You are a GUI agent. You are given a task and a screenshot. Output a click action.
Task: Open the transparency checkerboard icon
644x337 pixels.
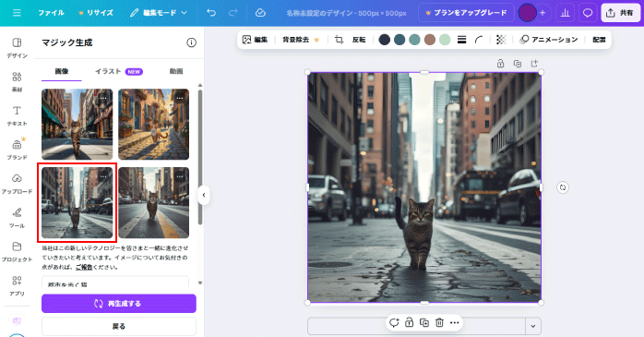tap(501, 40)
